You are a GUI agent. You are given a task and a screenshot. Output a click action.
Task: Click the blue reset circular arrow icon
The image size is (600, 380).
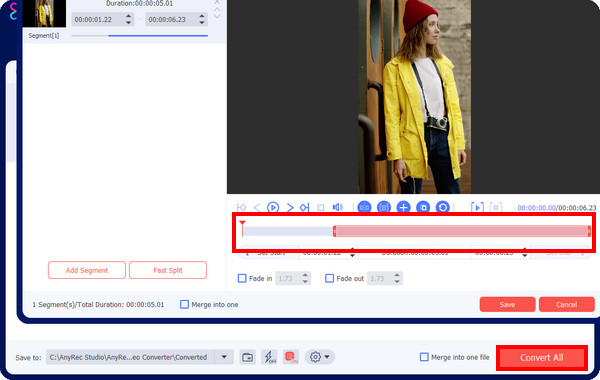coord(443,207)
